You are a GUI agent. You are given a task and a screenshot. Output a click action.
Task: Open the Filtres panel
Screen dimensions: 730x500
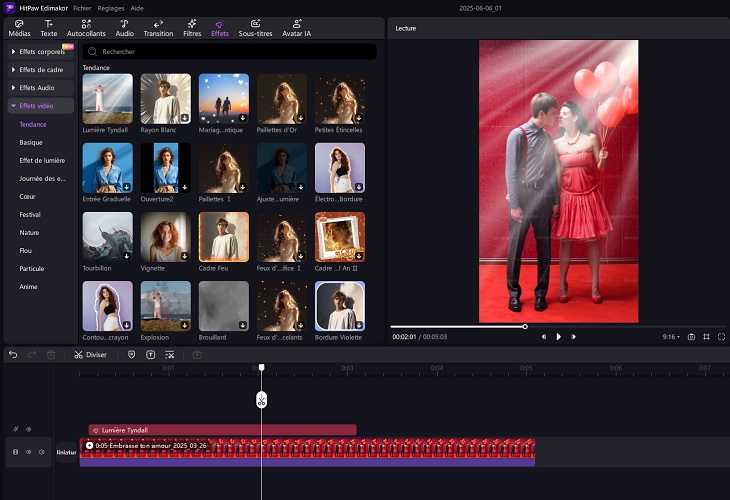point(192,28)
